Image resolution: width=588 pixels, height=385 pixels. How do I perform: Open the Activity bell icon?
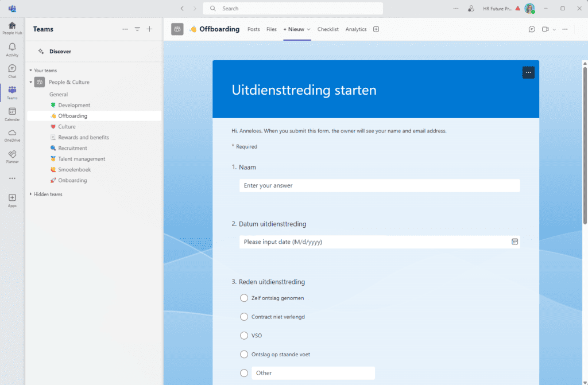pos(12,49)
